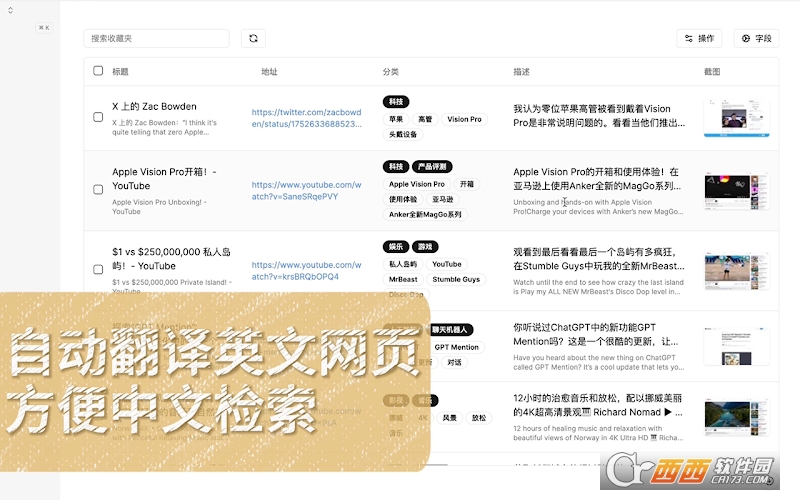The height and width of the screenshot is (500, 800).
Task: Open the private island video thumbnail
Action: click(x=737, y=270)
